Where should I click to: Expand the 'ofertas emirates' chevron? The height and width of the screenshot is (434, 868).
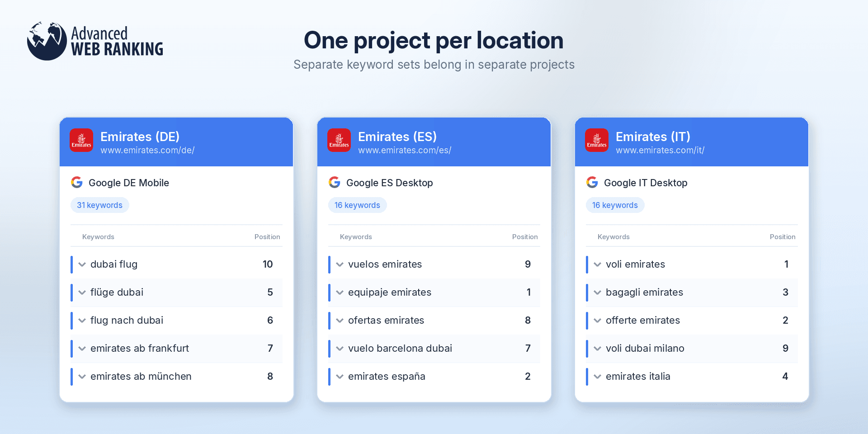click(340, 321)
